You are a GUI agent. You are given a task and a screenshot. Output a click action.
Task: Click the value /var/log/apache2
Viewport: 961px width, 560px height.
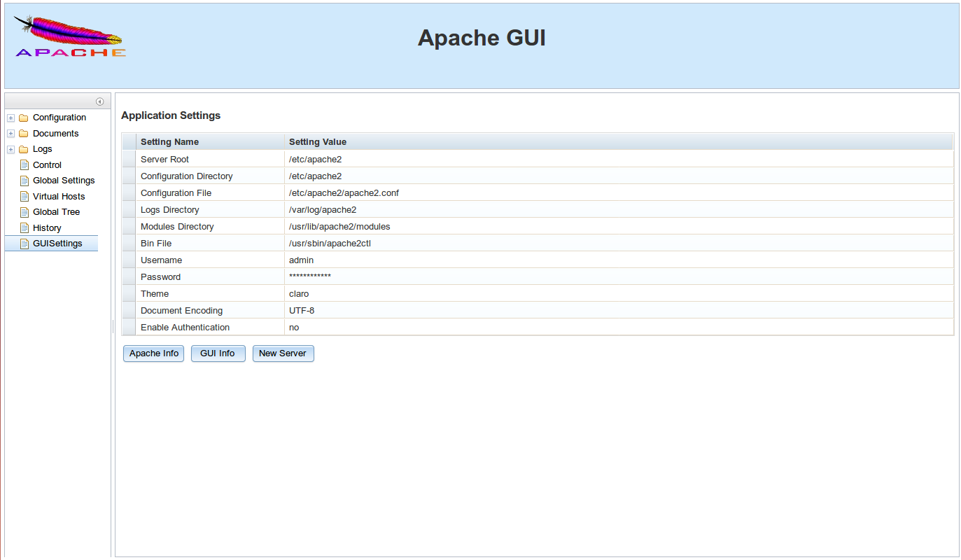[x=323, y=210]
